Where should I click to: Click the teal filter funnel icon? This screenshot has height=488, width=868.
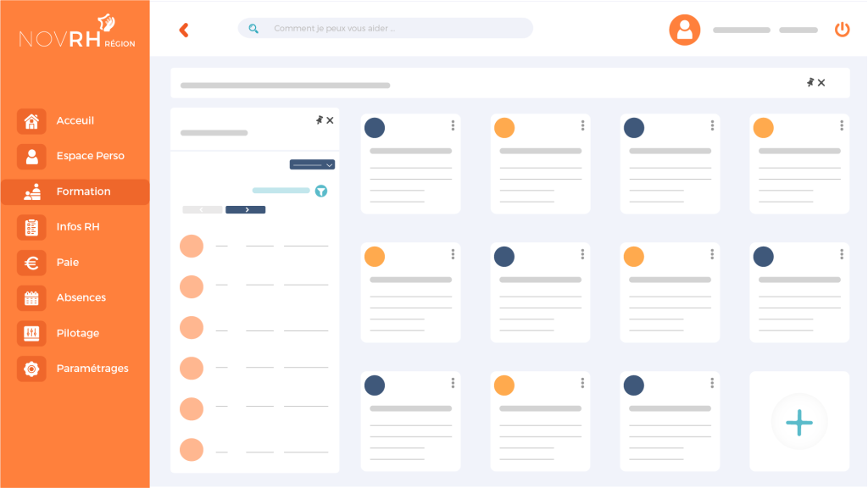click(x=321, y=191)
